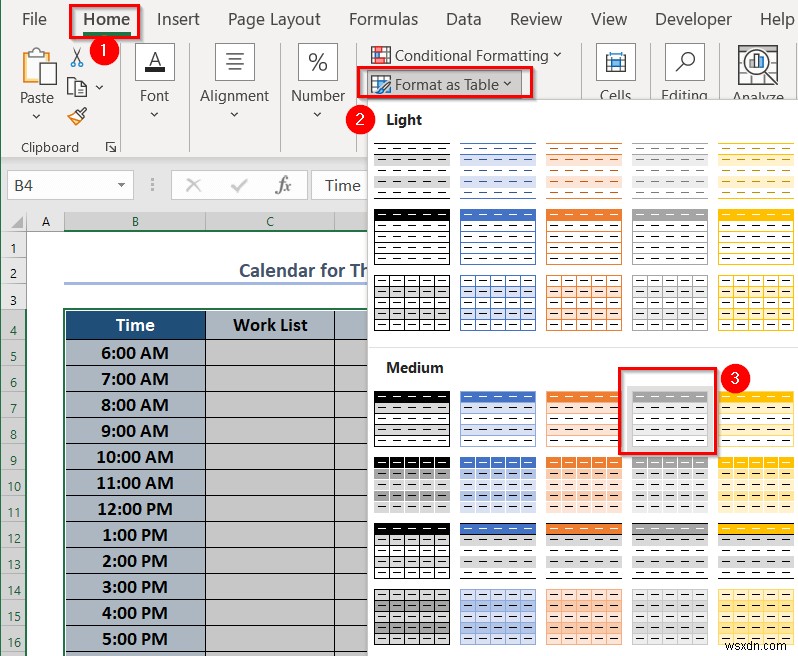The width and height of the screenshot is (798, 656).
Task: Open the Name Box dropdown arrow
Action: 122,185
